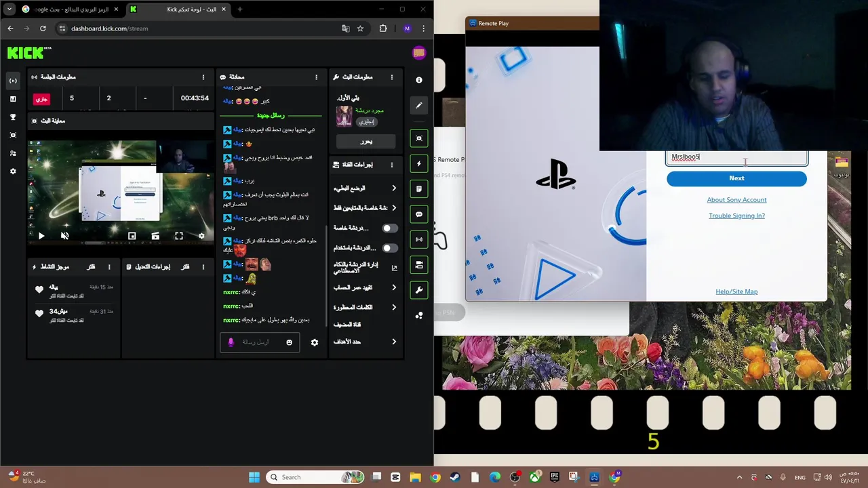This screenshot has height=488, width=868.
Task: Open the community users sidebar icon
Action: [x=13, y=153]
